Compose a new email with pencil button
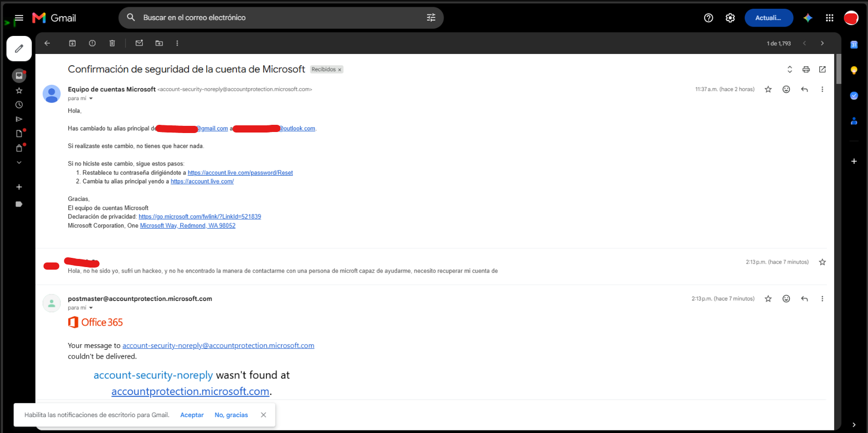The width and height of the screenshot is (868, 433). pos(19,49)
